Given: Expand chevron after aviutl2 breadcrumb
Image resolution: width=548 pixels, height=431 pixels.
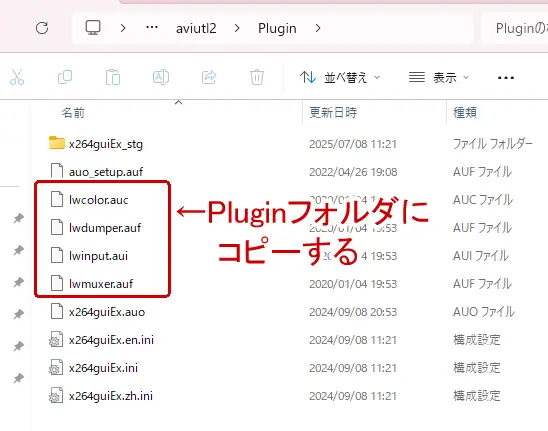Looking at the screenshot, I should click(x=237, y=28).
